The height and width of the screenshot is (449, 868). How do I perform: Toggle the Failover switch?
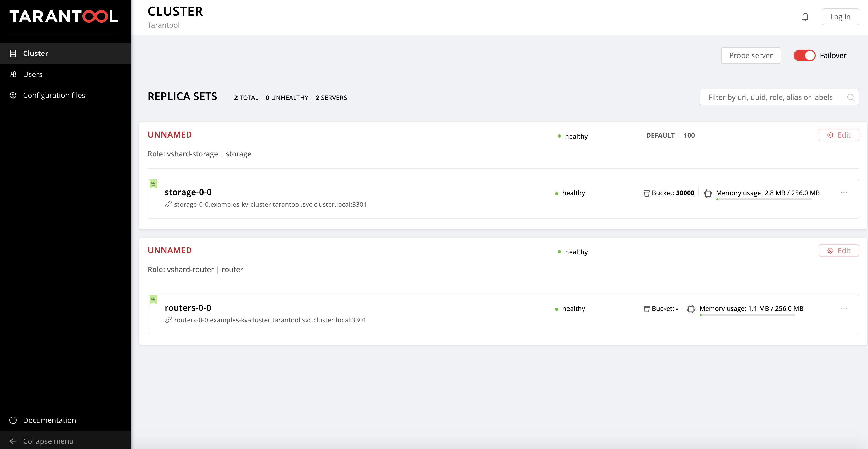point(804,56)
